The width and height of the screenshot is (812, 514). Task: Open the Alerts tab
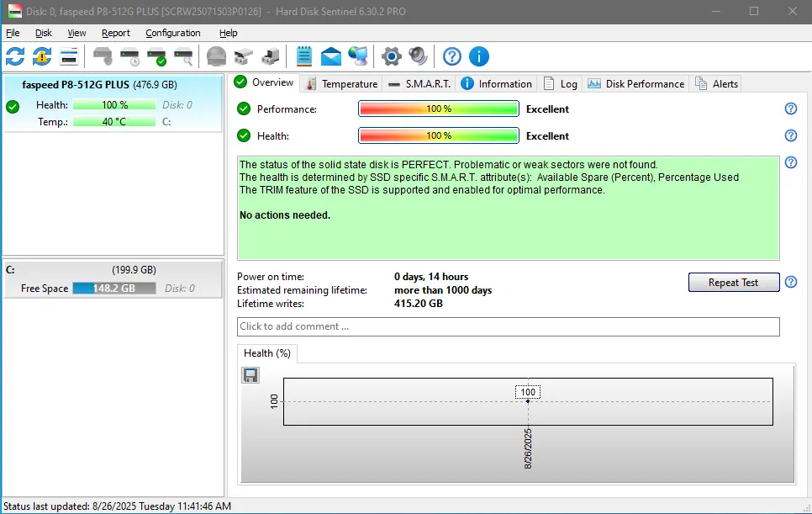717,84
